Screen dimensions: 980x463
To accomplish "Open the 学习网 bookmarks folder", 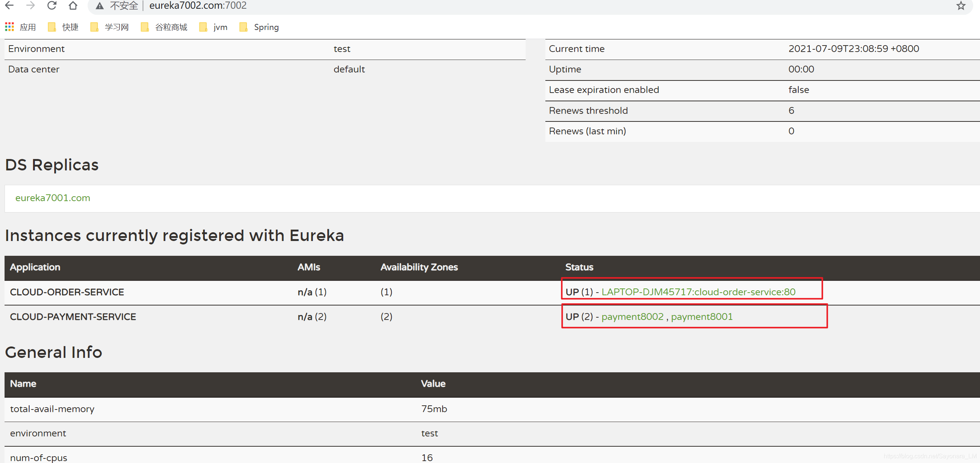I will pyautogui.click(x=110, y=27).
